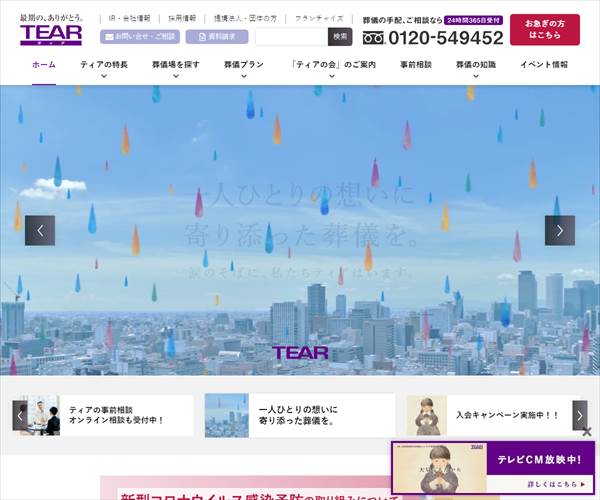This screenshot has height=500, width=600.
Task: Open the IR・会社情報 link
Action: click(129, 18)
